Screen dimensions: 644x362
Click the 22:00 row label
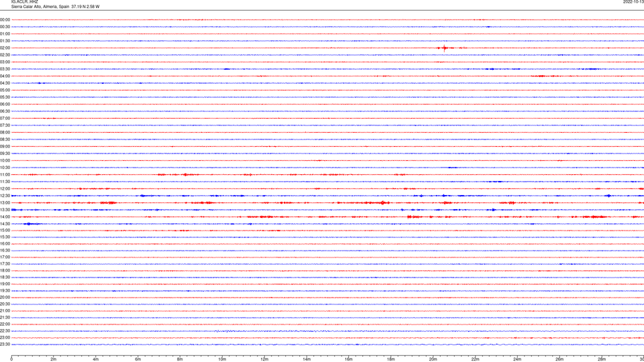pyautogui.click(x=5, y=324)
